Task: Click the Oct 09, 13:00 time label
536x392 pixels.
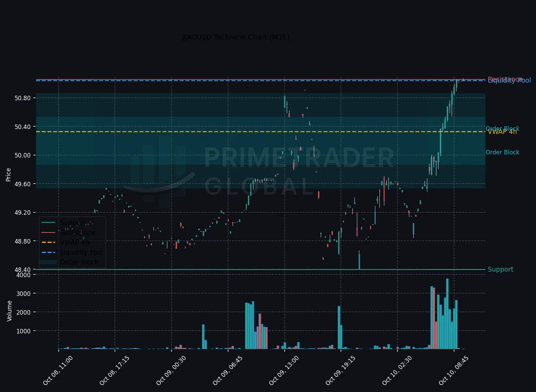Action: (x=284, y=370)
